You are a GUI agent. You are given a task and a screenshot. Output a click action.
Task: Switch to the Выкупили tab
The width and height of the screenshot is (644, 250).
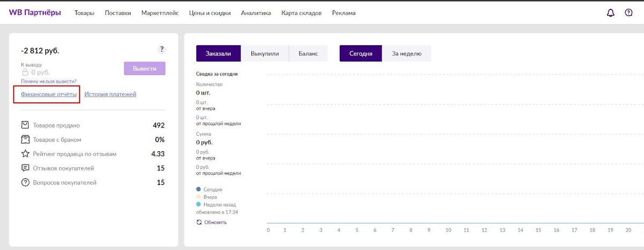click(x=265, y=54)
